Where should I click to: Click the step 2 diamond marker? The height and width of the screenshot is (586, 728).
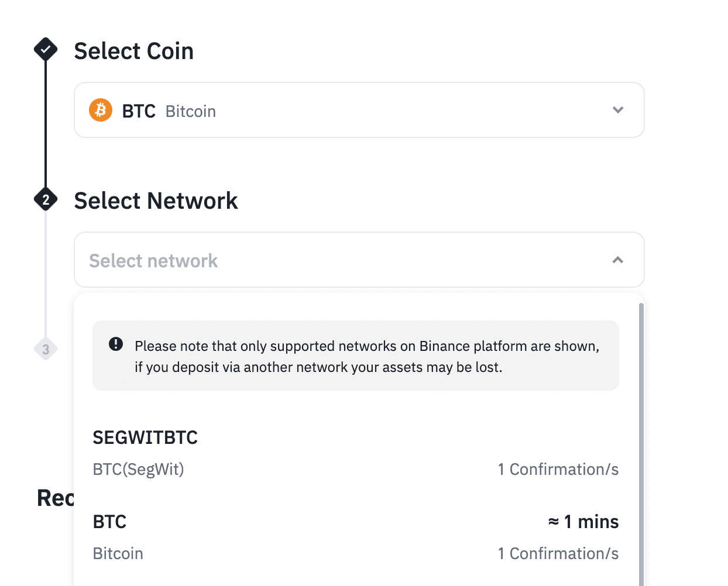click(46, 200)
